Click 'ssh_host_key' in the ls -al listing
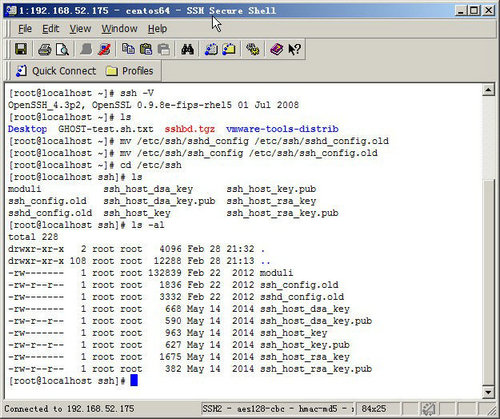500x419 pixels. [x=293, y=333]
